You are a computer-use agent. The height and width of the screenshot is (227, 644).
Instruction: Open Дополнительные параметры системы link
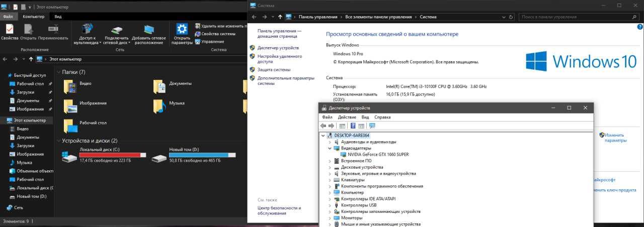coord(286,81)
